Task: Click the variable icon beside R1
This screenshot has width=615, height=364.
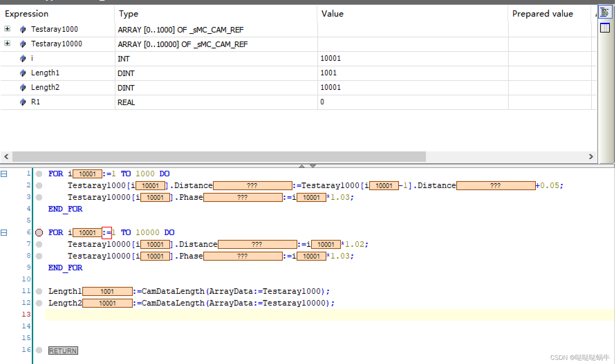Action: point(23,102)
